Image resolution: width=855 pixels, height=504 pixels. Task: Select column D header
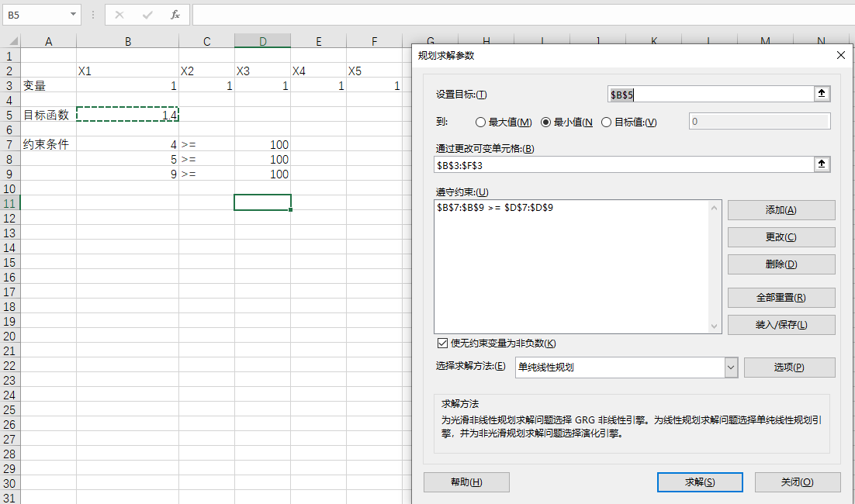[262, 42]
